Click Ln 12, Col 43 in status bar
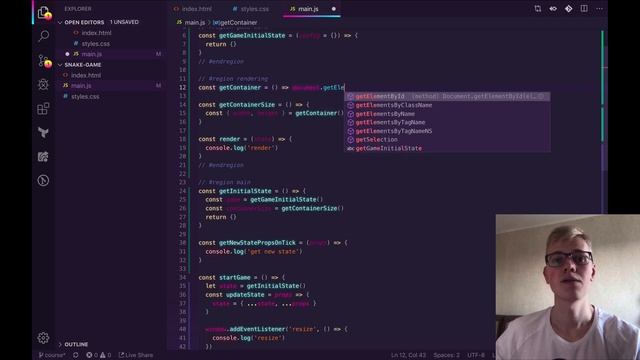Viewport: 640px width, 360px height. coord(408,355)
